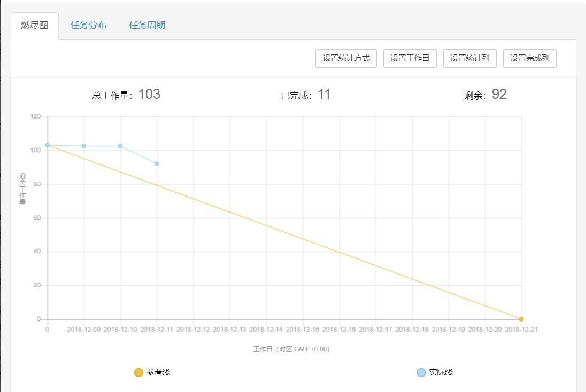This screenshot has width=586, height=392.
Task: Open the 任务分布 tab
Action: pyautogui.click(x=89, y=26)
